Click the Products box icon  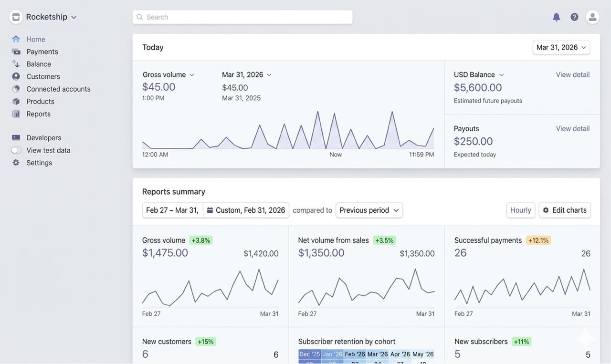click(16, 101)
